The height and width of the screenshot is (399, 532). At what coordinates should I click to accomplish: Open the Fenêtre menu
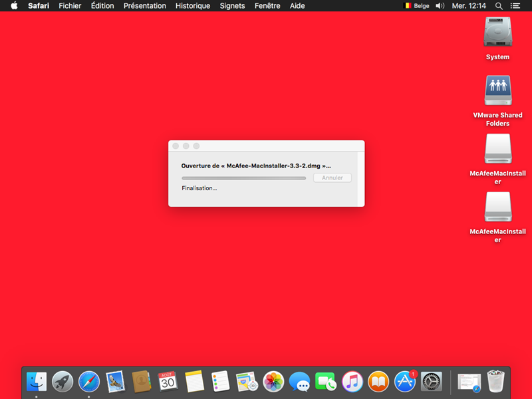coord(267,6)
